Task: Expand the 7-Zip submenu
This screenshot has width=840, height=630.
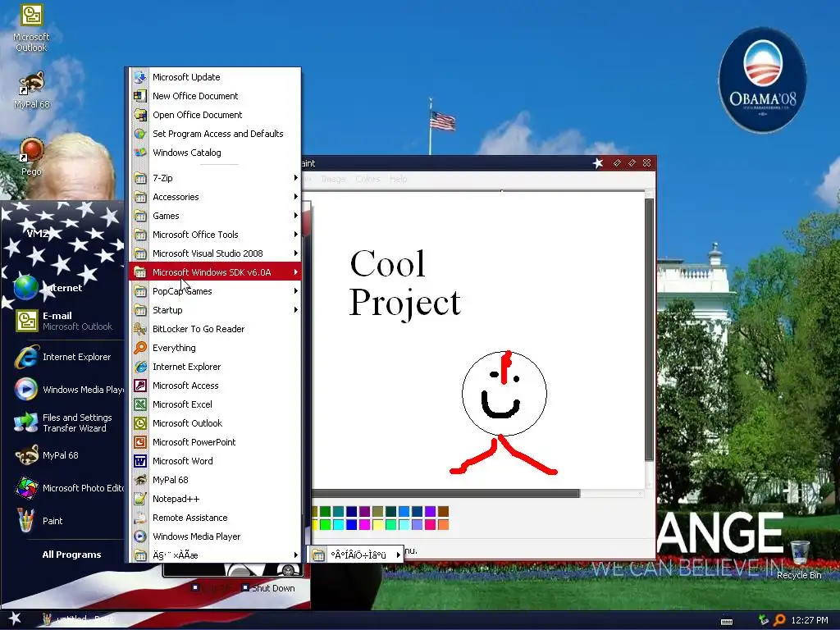Action: [x=214, y=178]
